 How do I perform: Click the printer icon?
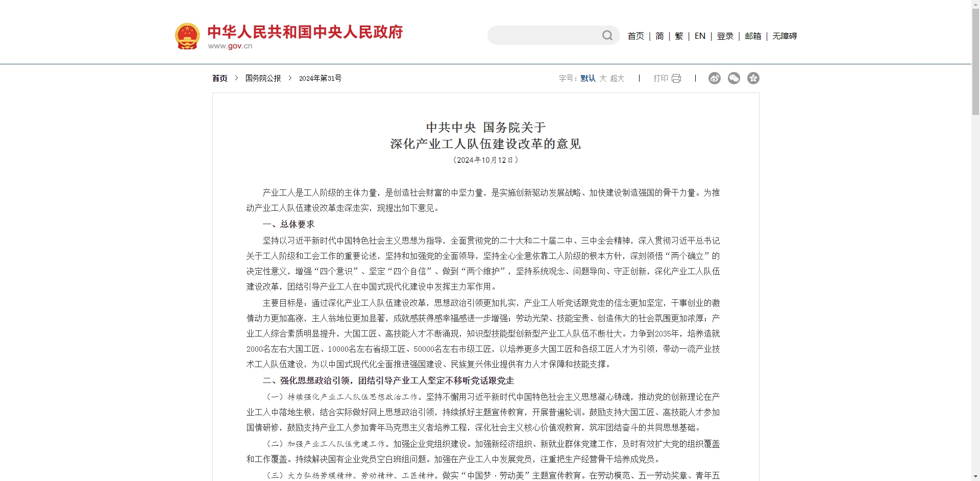click(676, 79)
